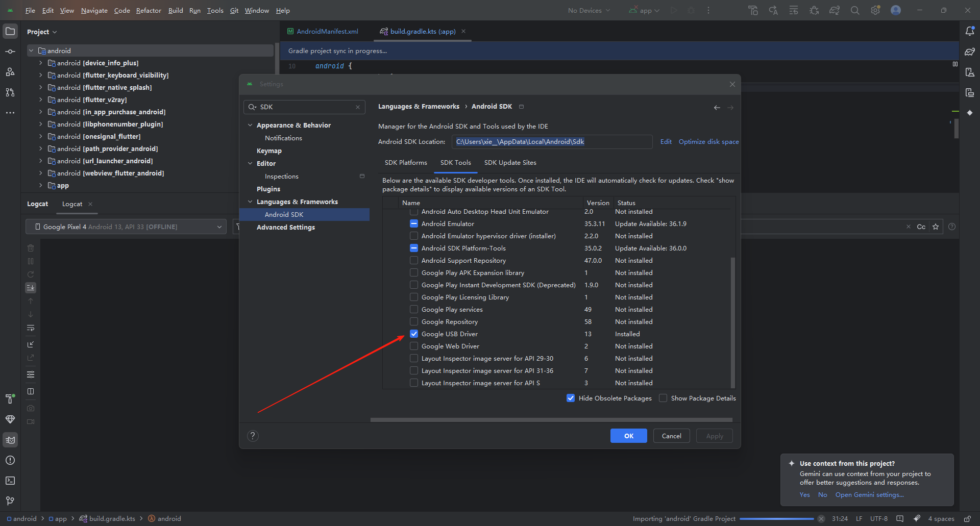Open IDE settings gear icon in top toolbar
The image size is (980, 526).
tap(875, 10)
